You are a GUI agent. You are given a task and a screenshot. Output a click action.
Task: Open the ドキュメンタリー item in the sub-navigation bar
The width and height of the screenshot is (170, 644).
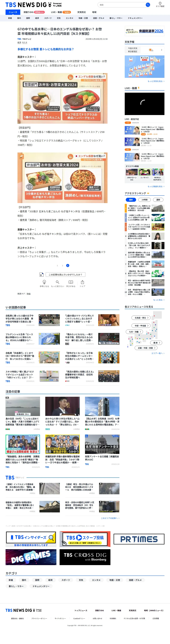coord(135,18)
